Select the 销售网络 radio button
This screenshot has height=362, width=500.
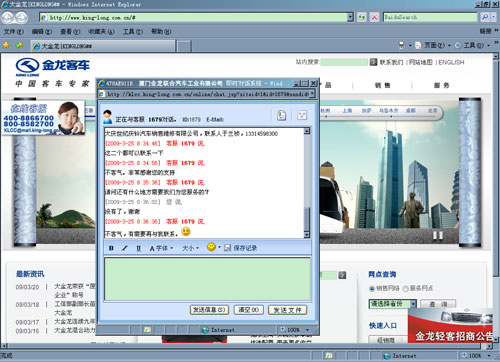tap(372, 289)
